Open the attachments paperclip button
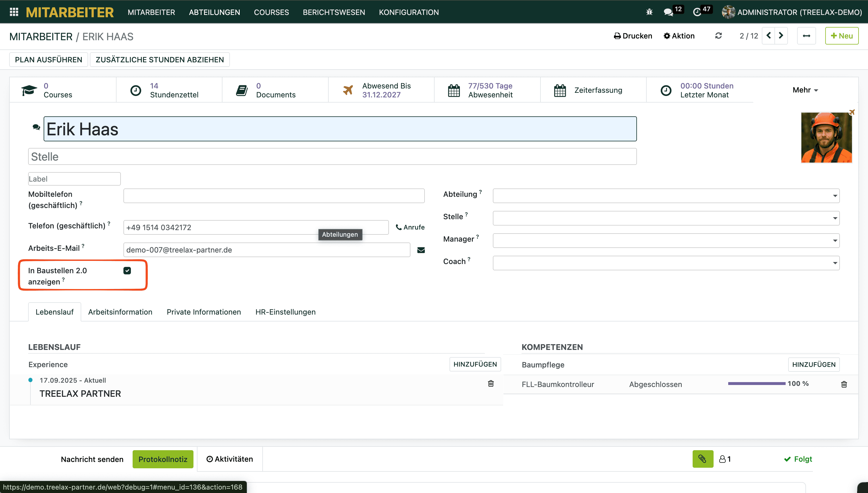The width and height of the screenshot is (868, 493). (x=703, y=459)
